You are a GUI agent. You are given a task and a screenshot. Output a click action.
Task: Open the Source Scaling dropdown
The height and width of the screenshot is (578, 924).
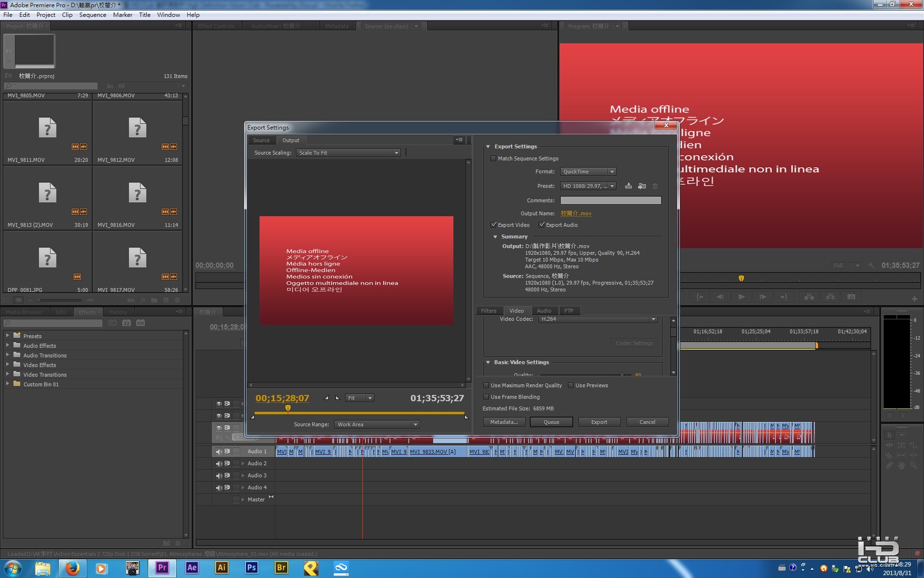point(348,153)
